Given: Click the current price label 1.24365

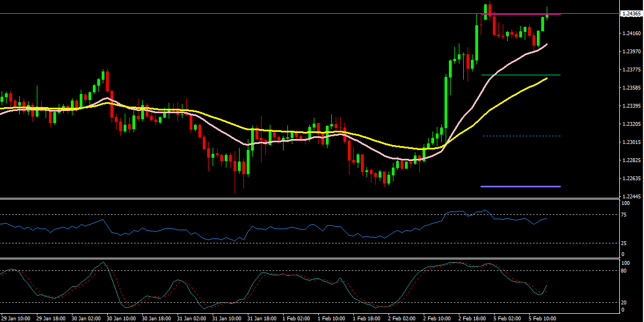Looking at the screenshot, I should [629, 14].
